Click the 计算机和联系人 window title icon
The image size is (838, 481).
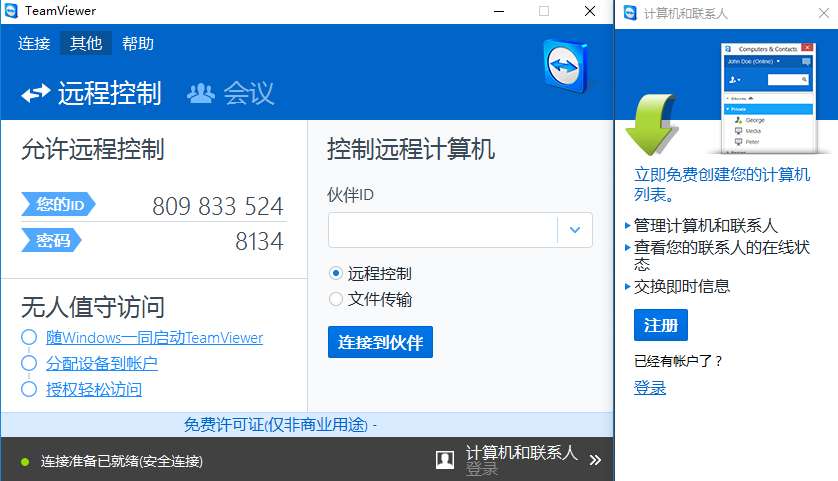click(x=631, y=12)
